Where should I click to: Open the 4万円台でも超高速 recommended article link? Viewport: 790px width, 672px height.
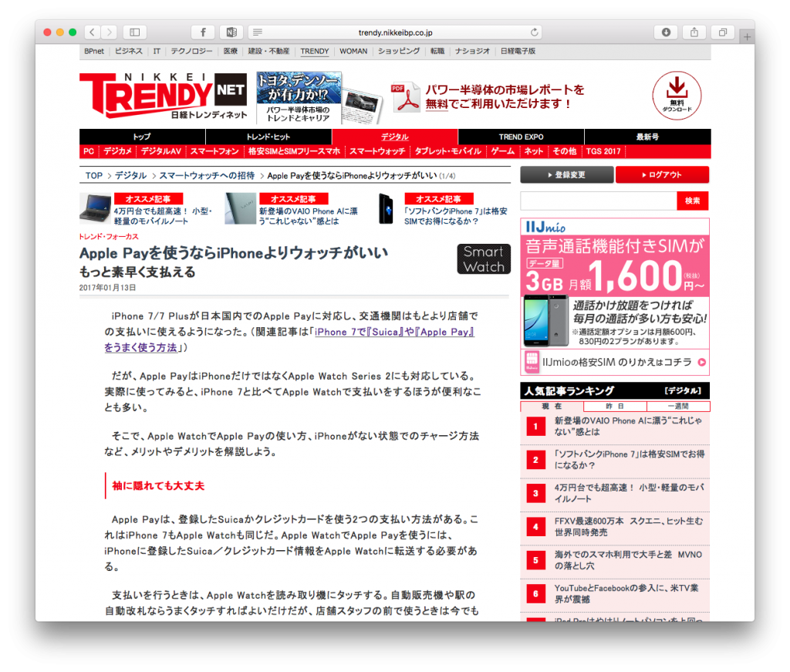(x=164, y=216)
